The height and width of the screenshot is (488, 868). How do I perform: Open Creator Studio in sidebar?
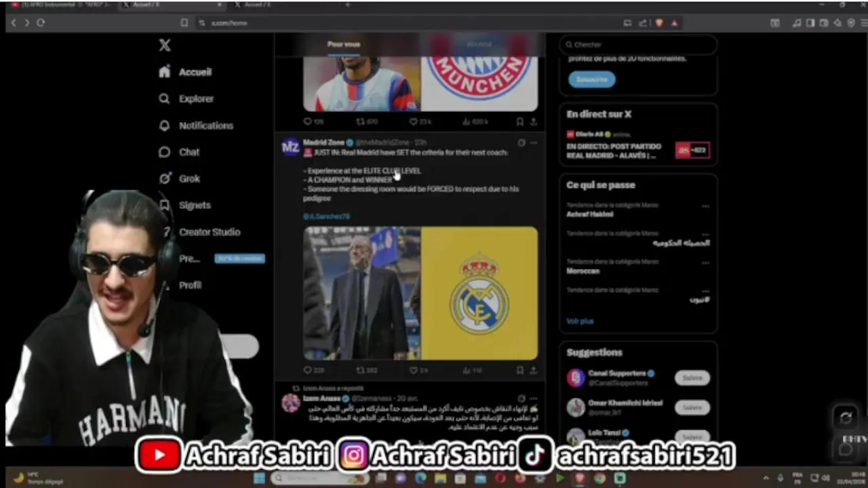[x=199, y=232]
